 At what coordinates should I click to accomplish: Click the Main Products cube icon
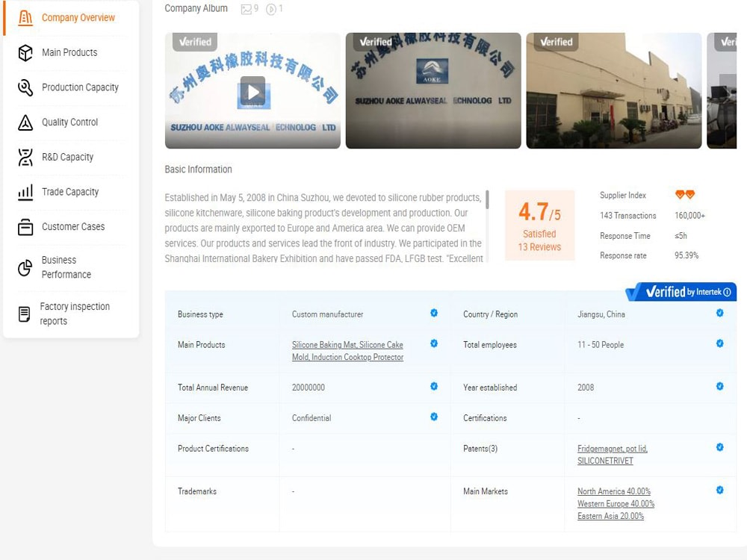25,52
